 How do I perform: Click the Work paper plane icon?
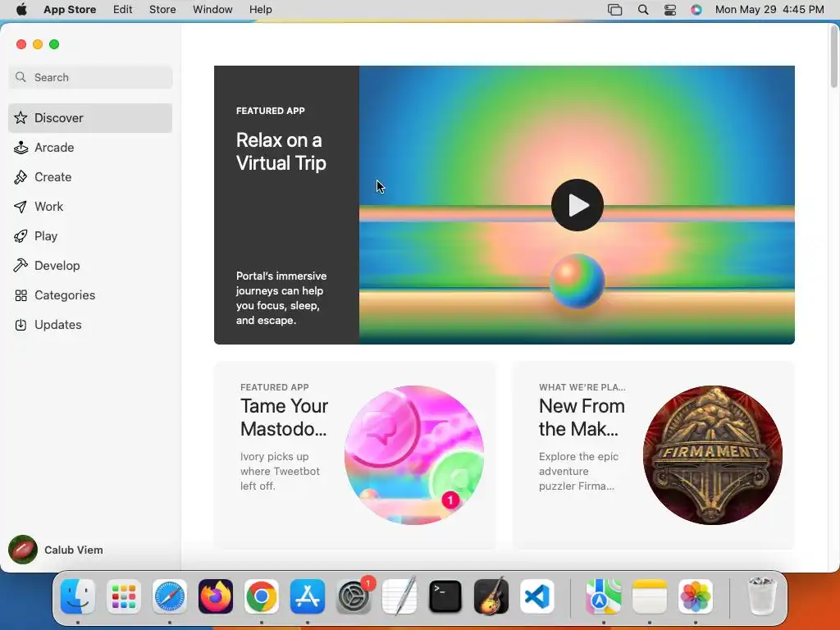21,206
